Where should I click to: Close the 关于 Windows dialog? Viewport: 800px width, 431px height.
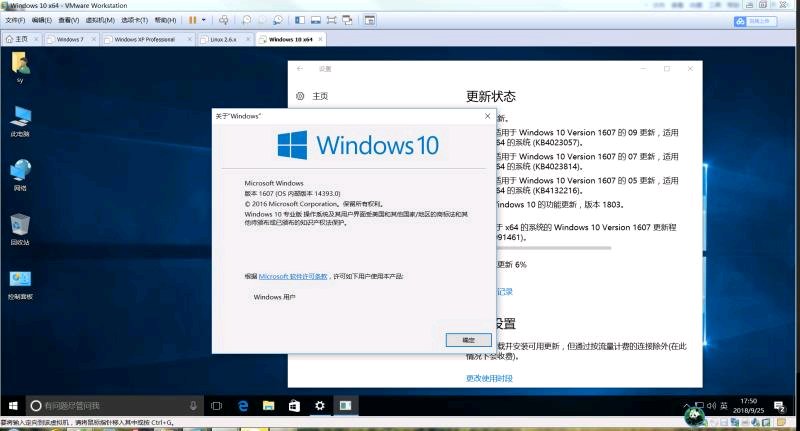pos(487,116)
